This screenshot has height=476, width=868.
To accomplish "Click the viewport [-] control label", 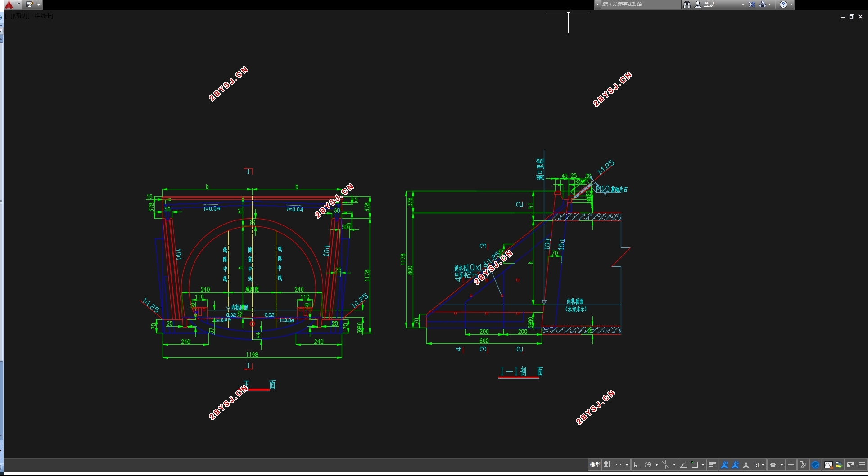I will coord(9,16).
